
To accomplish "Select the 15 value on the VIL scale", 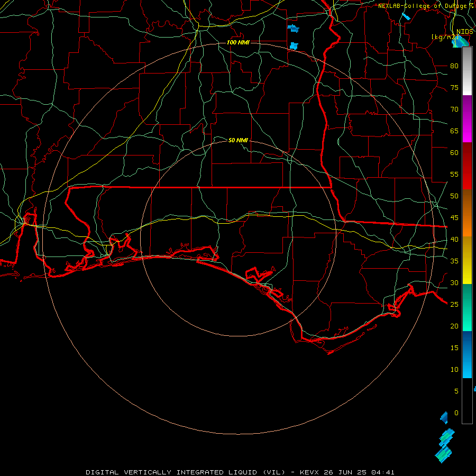I will (x=454, y=348).
